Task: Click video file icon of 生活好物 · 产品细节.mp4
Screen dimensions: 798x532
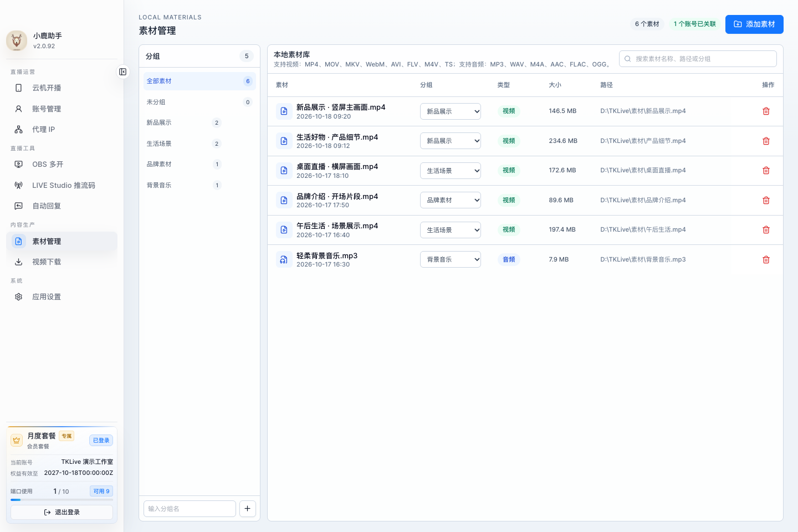Action: tap(284, 141)
